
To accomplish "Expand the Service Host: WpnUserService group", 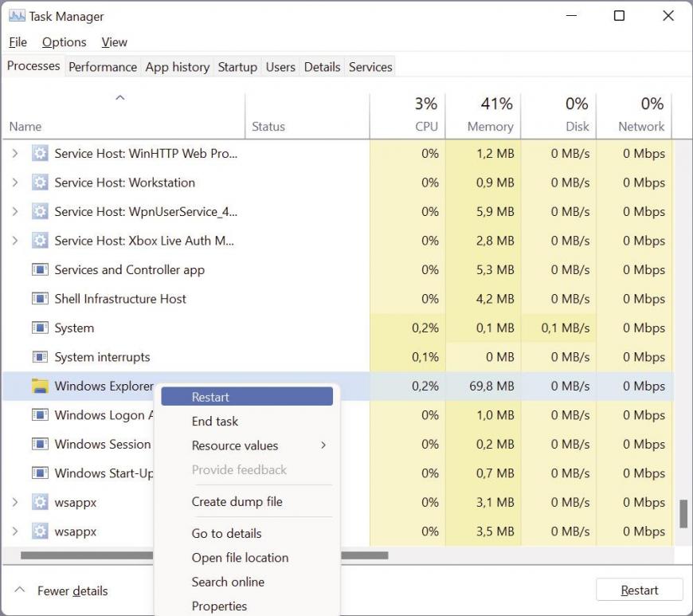I will coord(15,212).
